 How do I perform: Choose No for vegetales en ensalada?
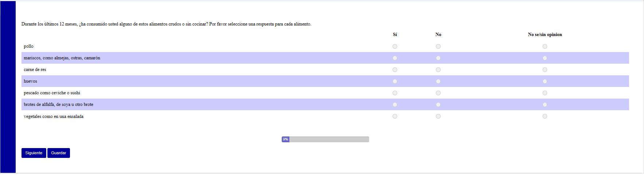[x=438, y=116]
